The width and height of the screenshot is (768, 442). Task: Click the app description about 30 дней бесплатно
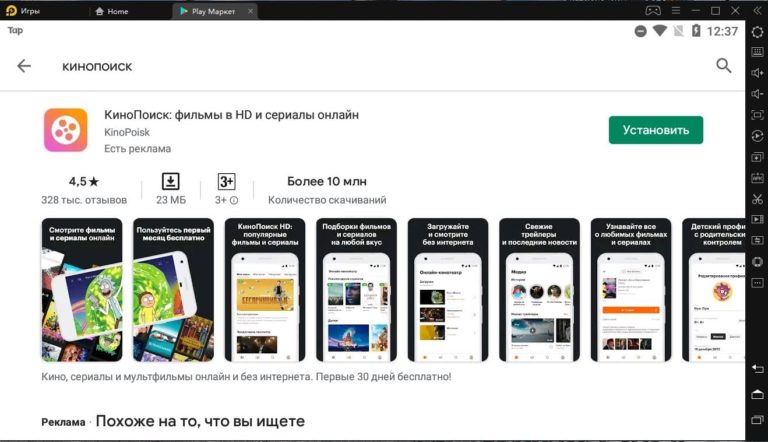click(x=246, y=377)
